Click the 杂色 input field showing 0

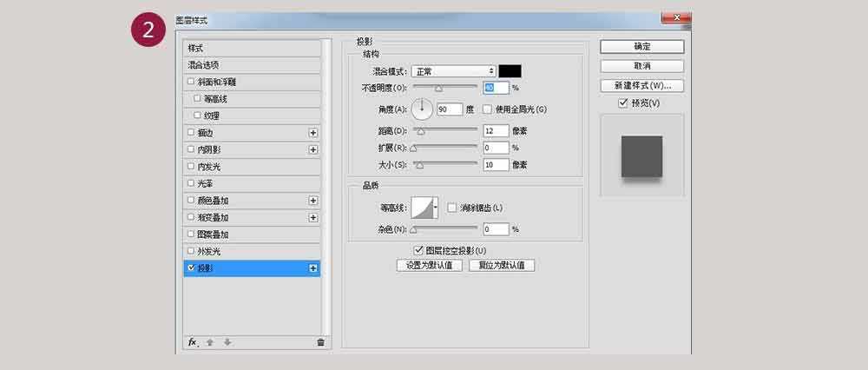point(496,228)
